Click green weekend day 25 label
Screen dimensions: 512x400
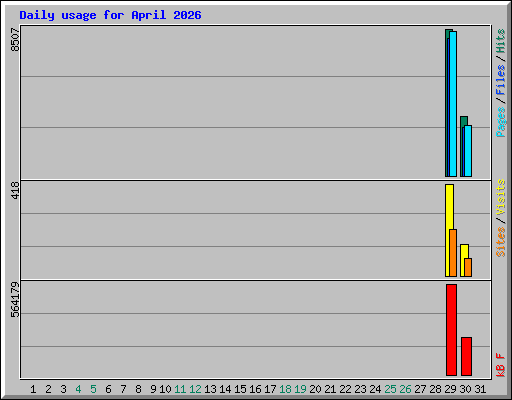(390, 389)
